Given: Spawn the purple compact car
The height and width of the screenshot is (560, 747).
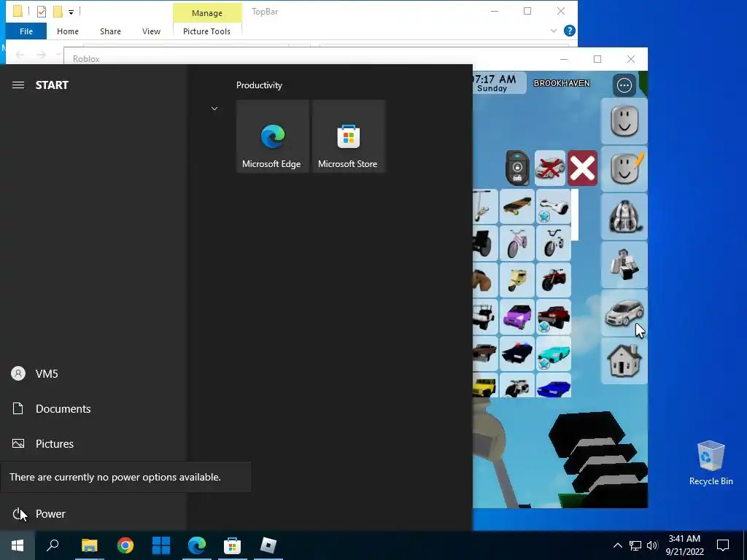Looking at the screenshot, I should tap(517, 316).
